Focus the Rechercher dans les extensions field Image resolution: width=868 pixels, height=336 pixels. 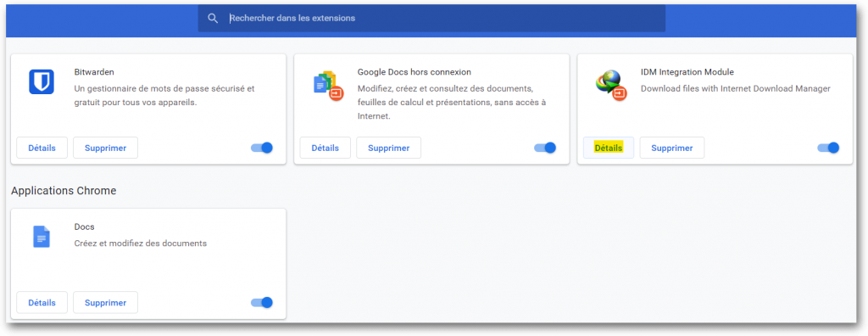(431, 19)
